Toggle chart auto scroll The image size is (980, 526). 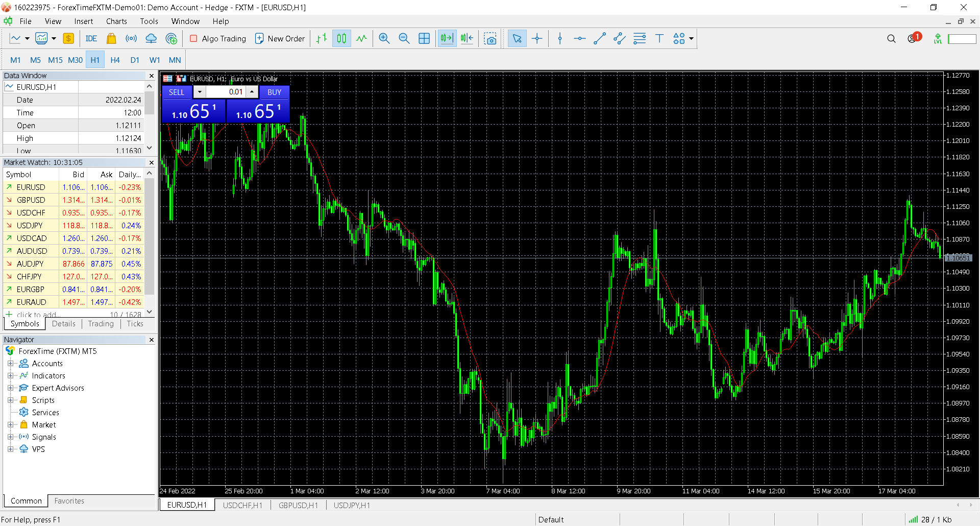447,38
